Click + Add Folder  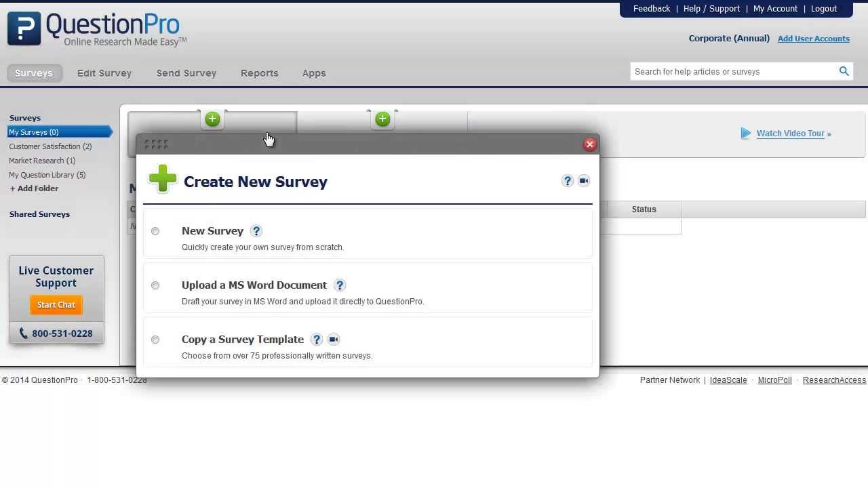point(34,188)
